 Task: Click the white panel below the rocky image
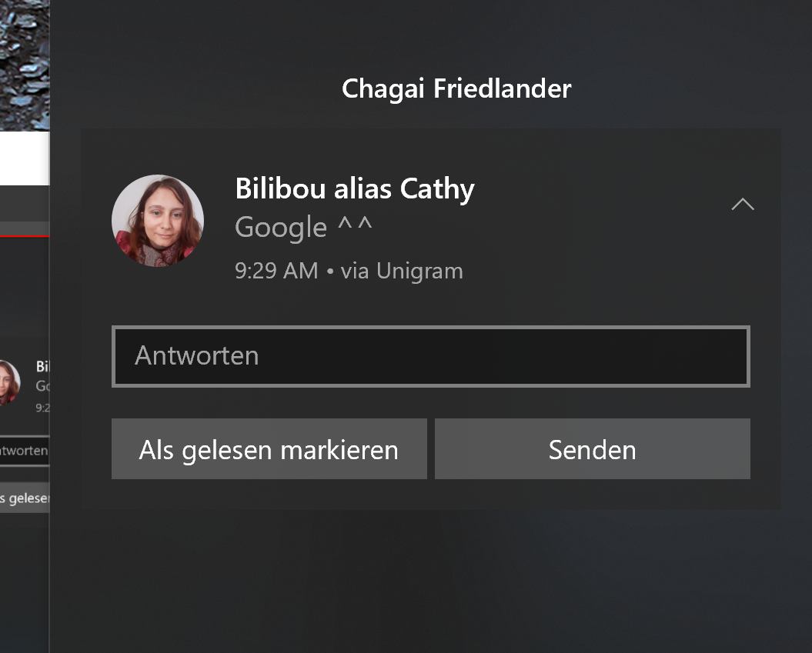[x=25, y=158]
